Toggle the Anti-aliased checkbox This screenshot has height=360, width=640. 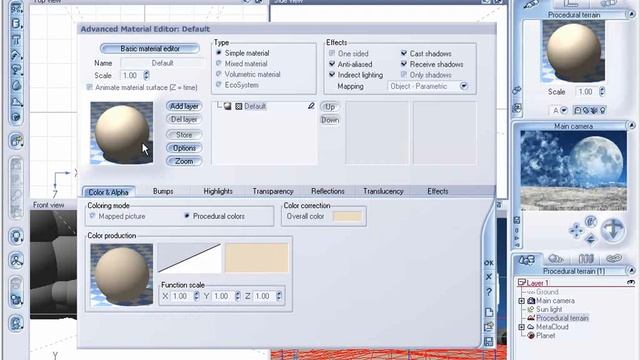tap(332, 64)
